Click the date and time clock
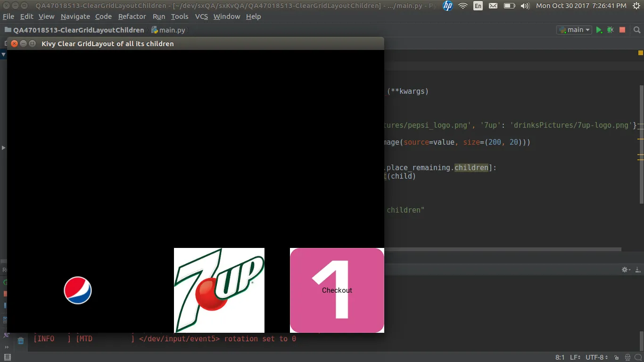The height and width of the screenshot is (362, 644). (x=581, y=6)
